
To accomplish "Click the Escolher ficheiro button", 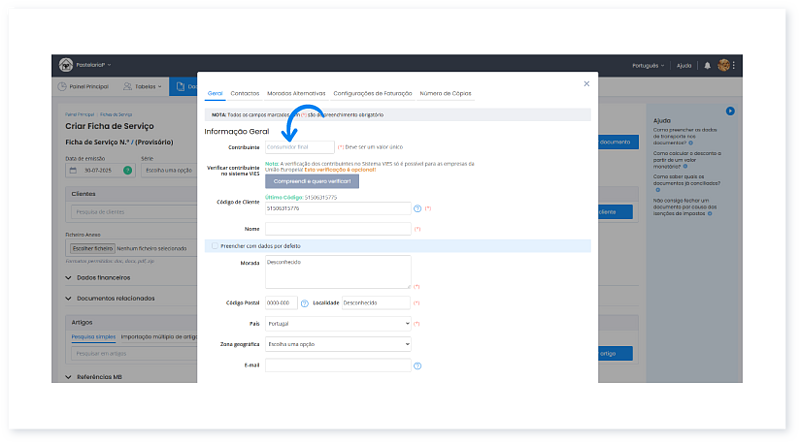I will (x=91, y=247).
